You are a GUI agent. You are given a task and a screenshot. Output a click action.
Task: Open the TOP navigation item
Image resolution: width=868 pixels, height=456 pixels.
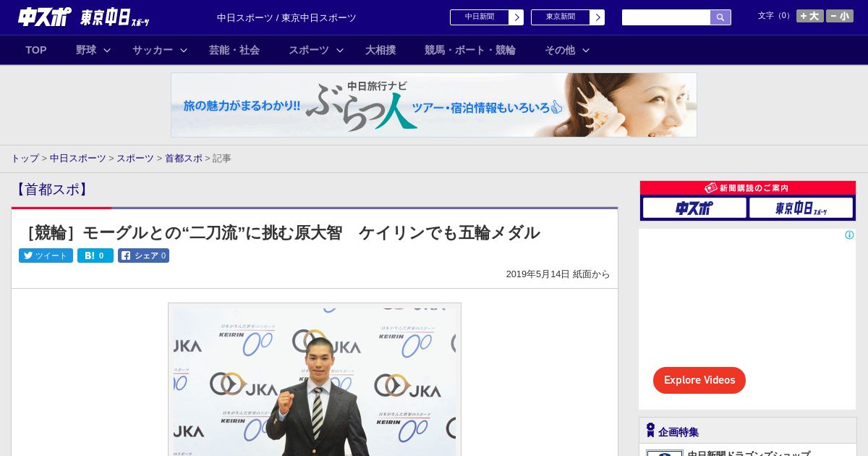point(36,50)
